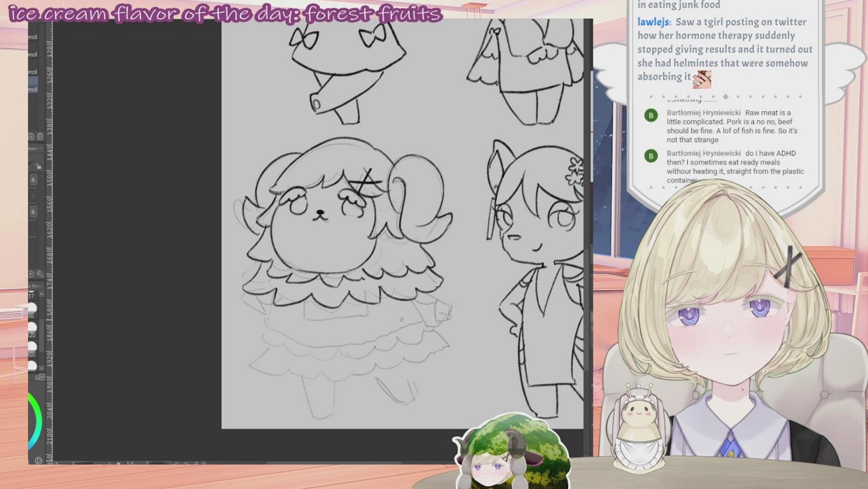Click the avatar beside the 'do I have ADHD' comment
The image size is (868, 489).
[651, 156]
